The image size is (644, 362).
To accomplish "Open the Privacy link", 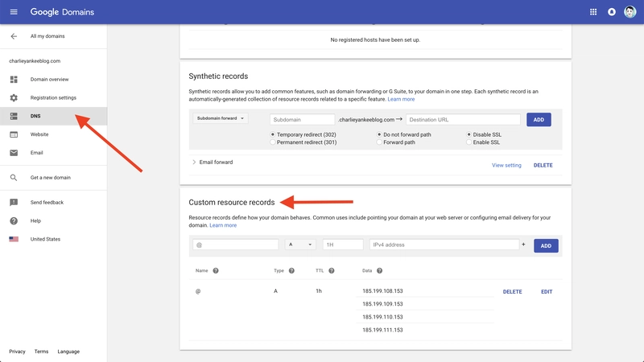I will [17, 352].
